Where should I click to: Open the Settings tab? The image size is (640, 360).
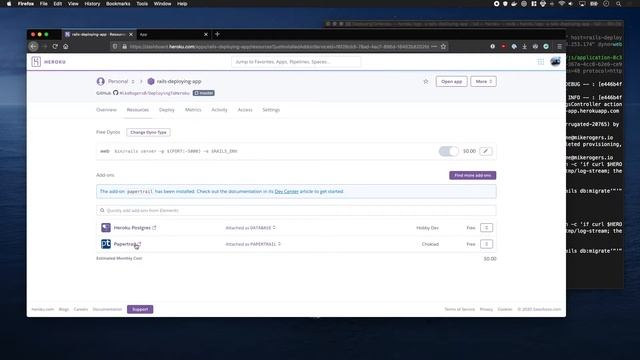pos(271,110)
